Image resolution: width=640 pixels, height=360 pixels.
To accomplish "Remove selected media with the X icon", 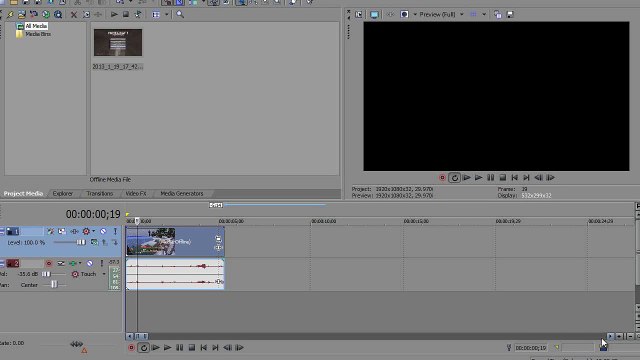I will coord(74,15).
